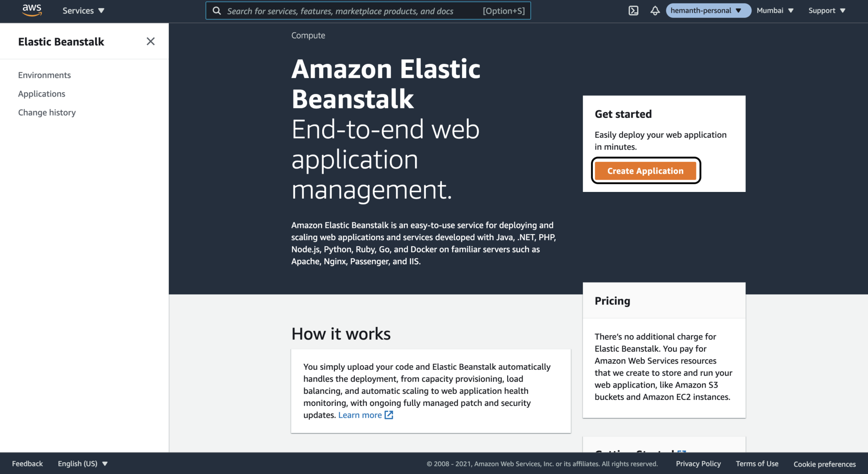Follow the Learn more link
Screen dimensions: 868x474
point(360,415)
